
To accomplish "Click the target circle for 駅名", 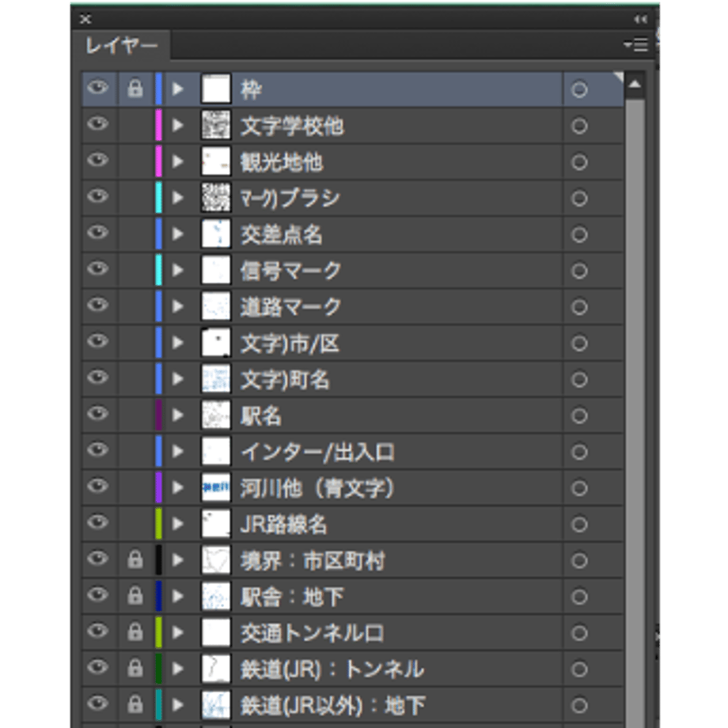I will pos(579,415).
